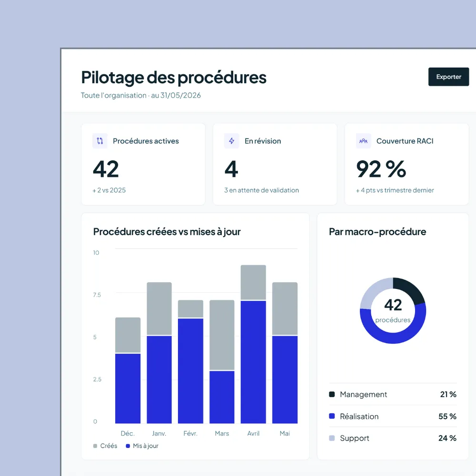Click the Par macro-procédure heading
The width and height of the screenshot is (476, 476).
[377, 232]
